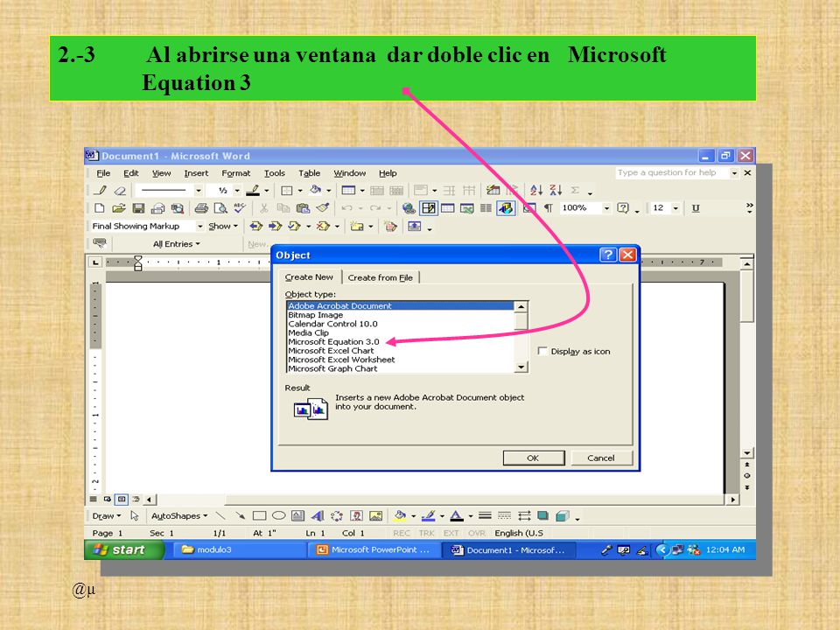This screenshot has height=630, width=840.
Task: Click the Format Painter brush icon
Action: 323,208
